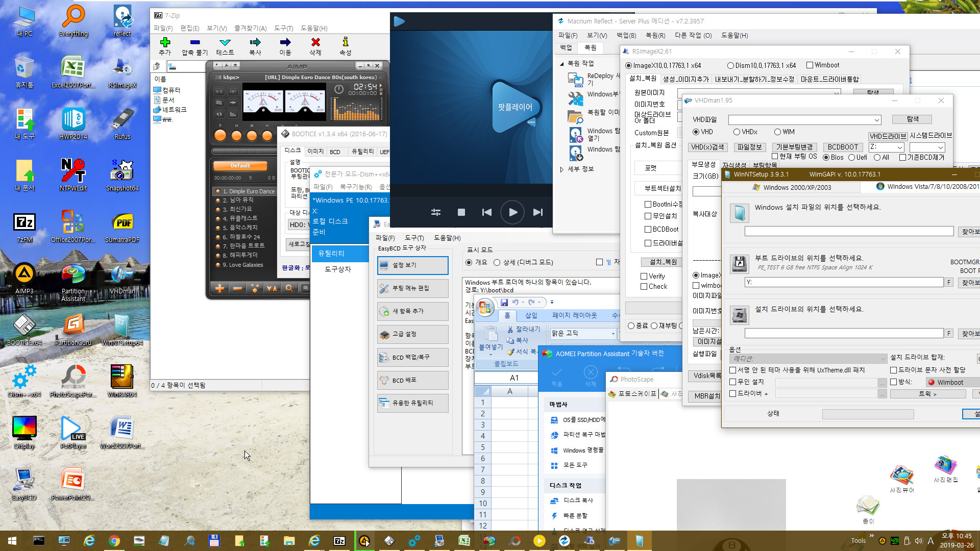The image size is (980, 551).
Task: Open the BOOTICE HD0 target disk dropdown
Action: (298, 225)
